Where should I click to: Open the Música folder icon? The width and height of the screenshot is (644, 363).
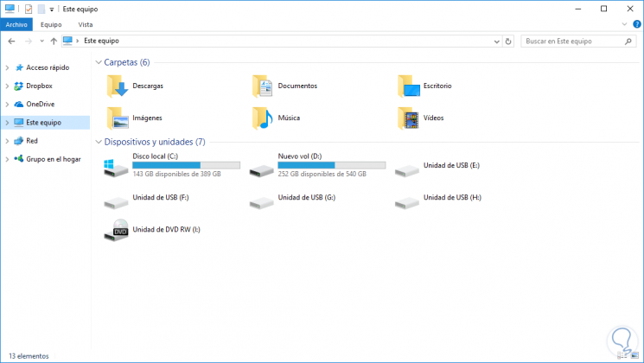point(263,118)
